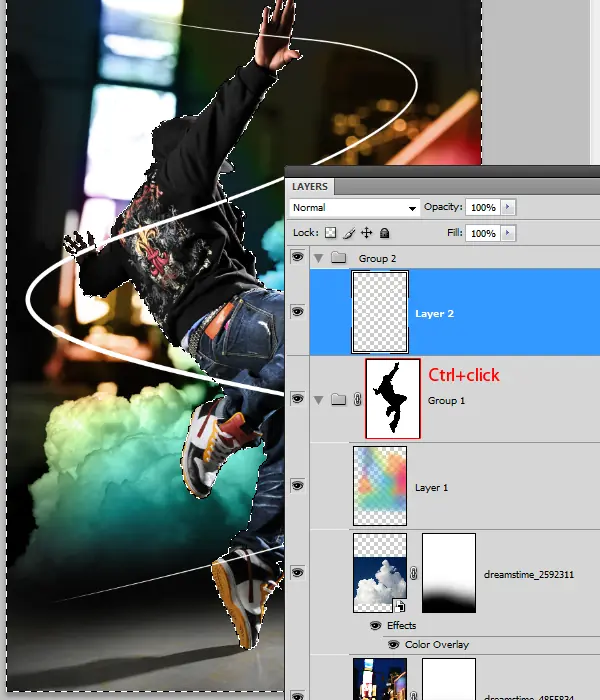The width and height of the screenshot is (600, 700).
Task: Hide Layer 1 using its eye icon
Action: (298, 485)
